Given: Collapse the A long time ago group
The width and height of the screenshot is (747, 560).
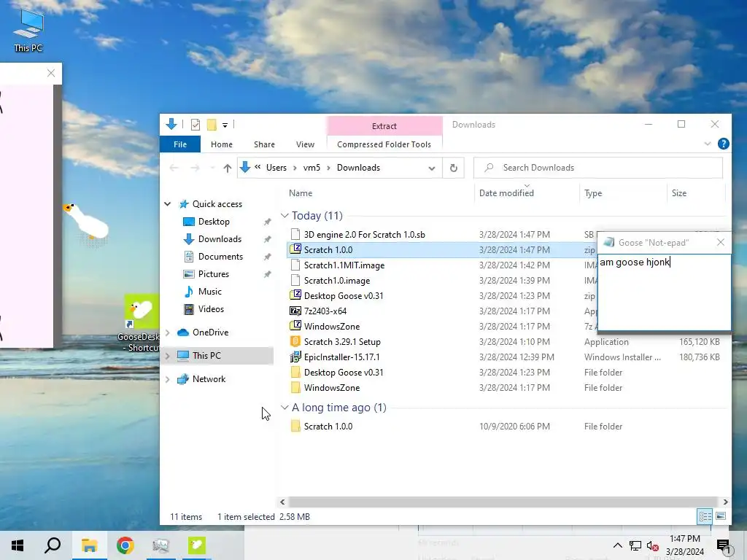Looking at the screenshot, I should (x=285, y=408).
